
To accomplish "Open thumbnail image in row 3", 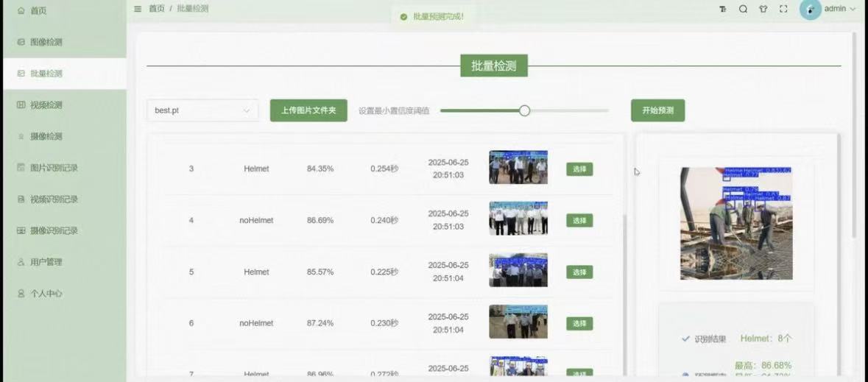I will pos(518,167).
